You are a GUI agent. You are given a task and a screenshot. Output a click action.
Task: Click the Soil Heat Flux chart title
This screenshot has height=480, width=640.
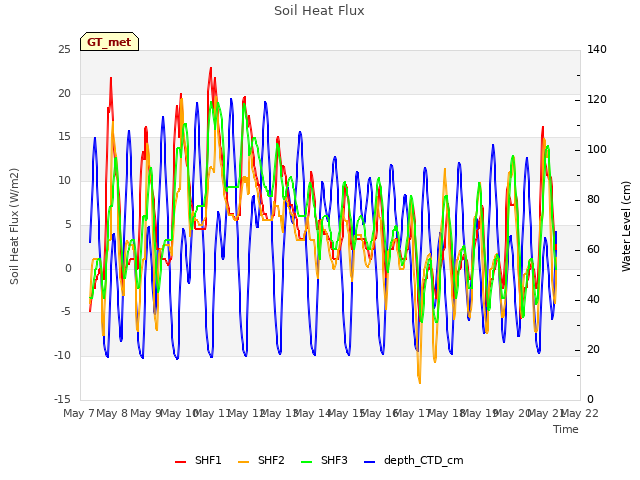point(319,11)
